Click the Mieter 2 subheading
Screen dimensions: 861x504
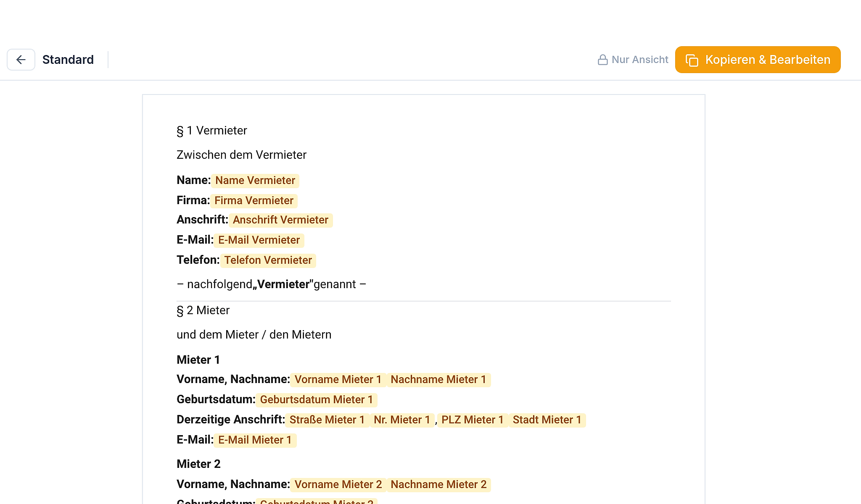[x=198, y=464]
